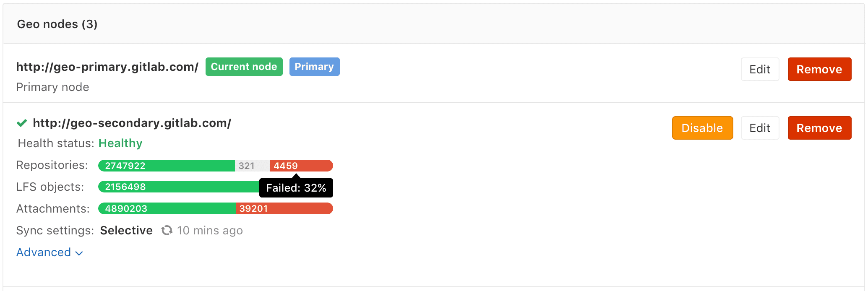Click the red failed segment showing 4459
The width and height of the screenshot is (868, 291).
301,166
